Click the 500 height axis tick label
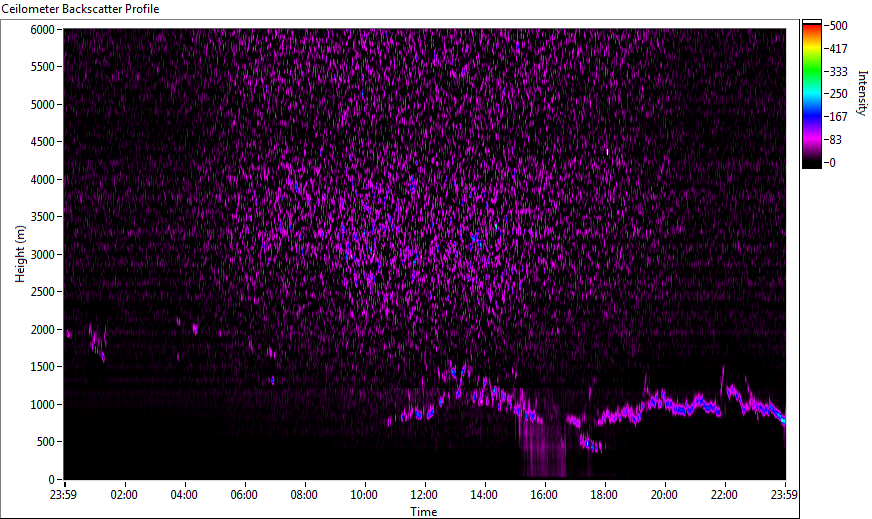 [45, 442]
